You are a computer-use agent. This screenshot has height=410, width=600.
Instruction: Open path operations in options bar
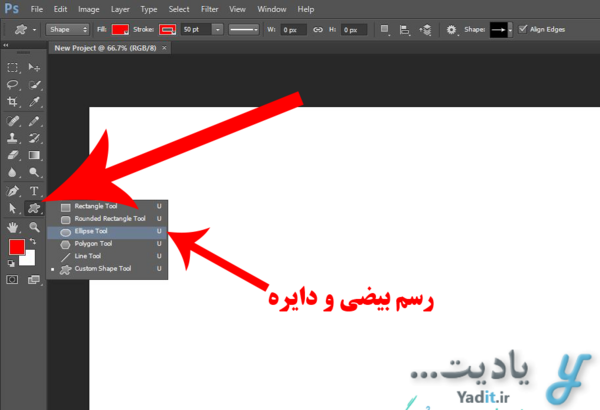(385, 29)
